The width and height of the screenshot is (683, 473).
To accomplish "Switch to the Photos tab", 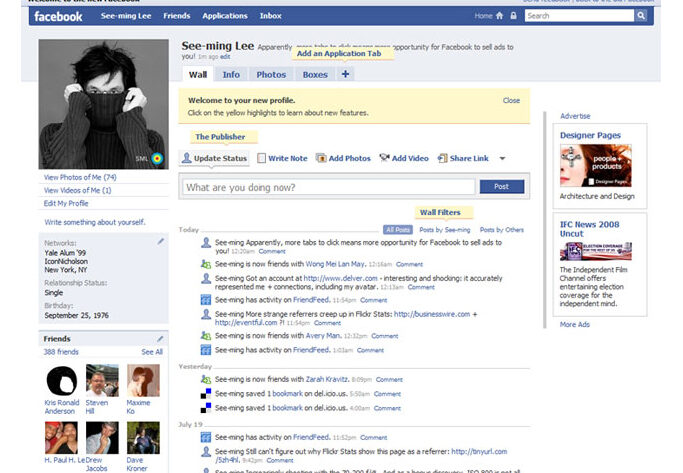I will point(270,74).
